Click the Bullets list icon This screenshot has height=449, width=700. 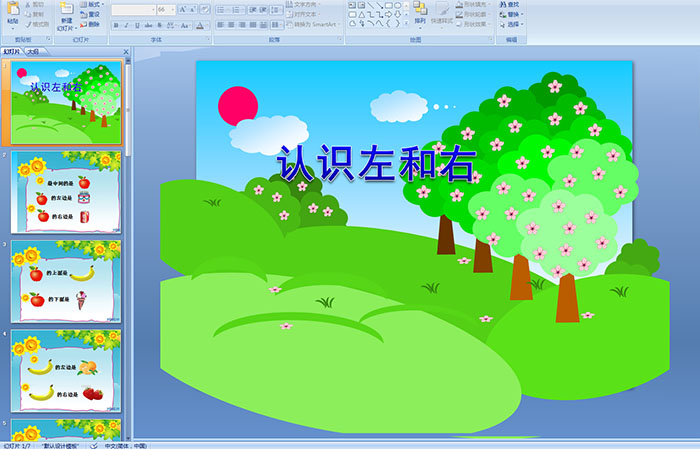pos(222,10)
